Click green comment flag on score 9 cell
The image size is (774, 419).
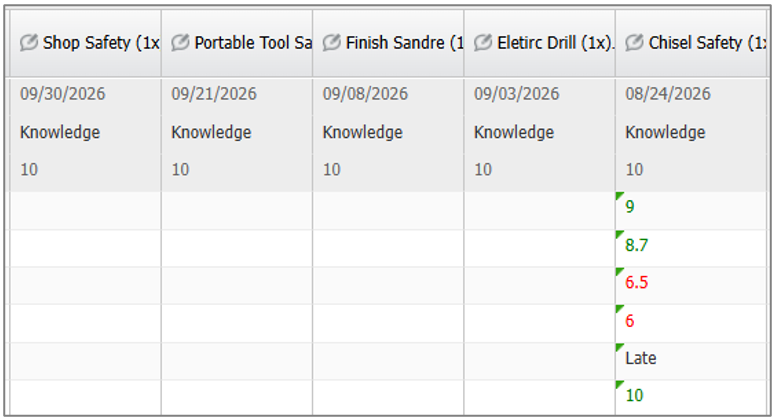(x=619, y=195)
